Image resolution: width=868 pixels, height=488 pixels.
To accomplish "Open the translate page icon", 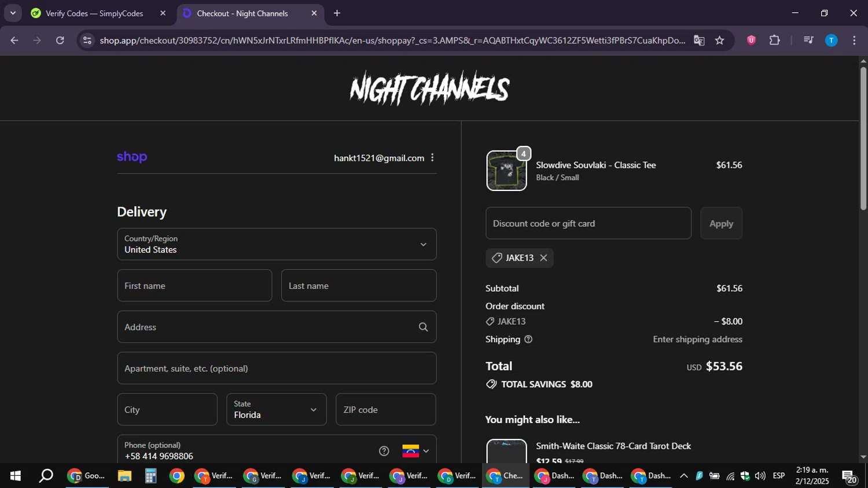I will coord(699,41).
